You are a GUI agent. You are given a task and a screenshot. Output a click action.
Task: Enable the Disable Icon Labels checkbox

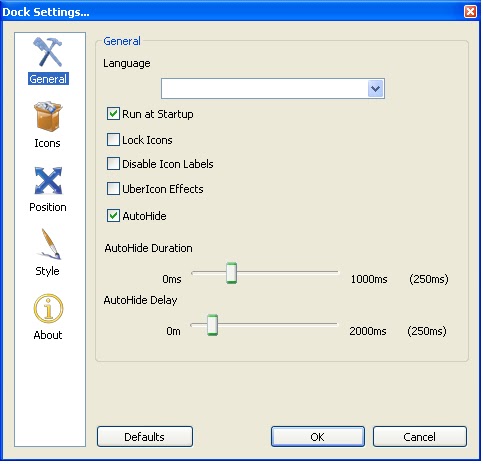point(113,164)
